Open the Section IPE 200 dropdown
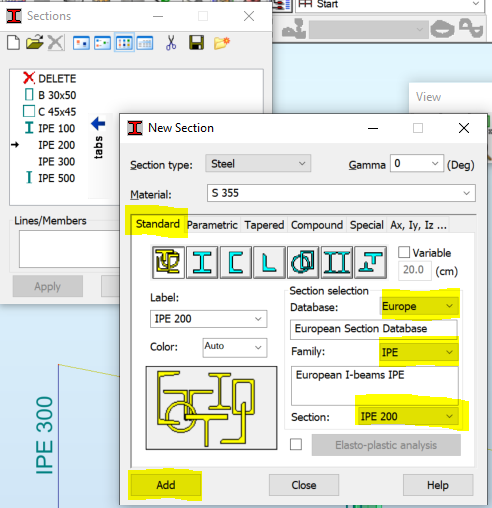Screen dimensions: 492x508 [x=408, y=416]
